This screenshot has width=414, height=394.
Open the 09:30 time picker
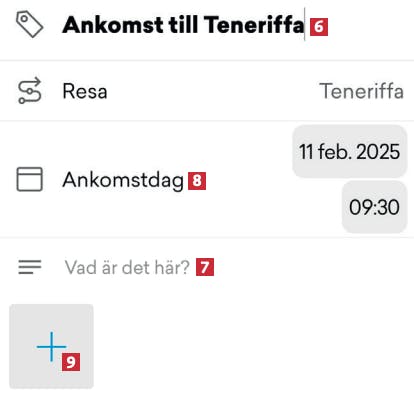coord(374,207)
